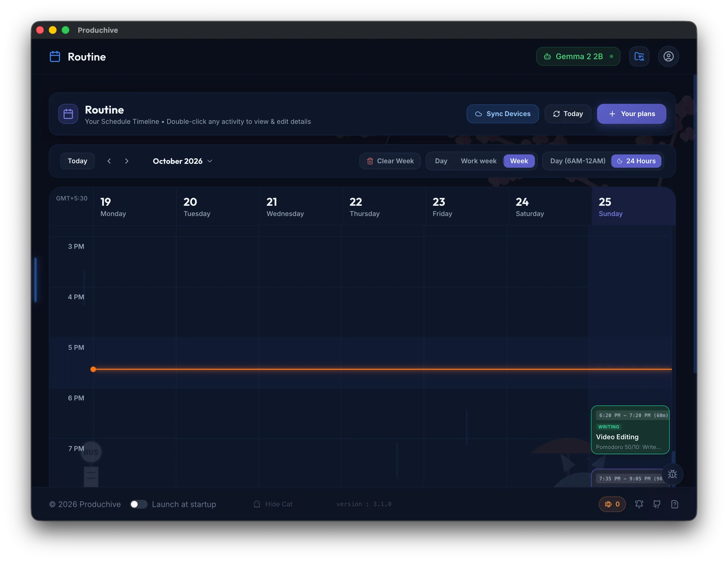The image size is (728, 562).
Task: Click the window's vertical scrollbar
Action: tap(695, 224)
